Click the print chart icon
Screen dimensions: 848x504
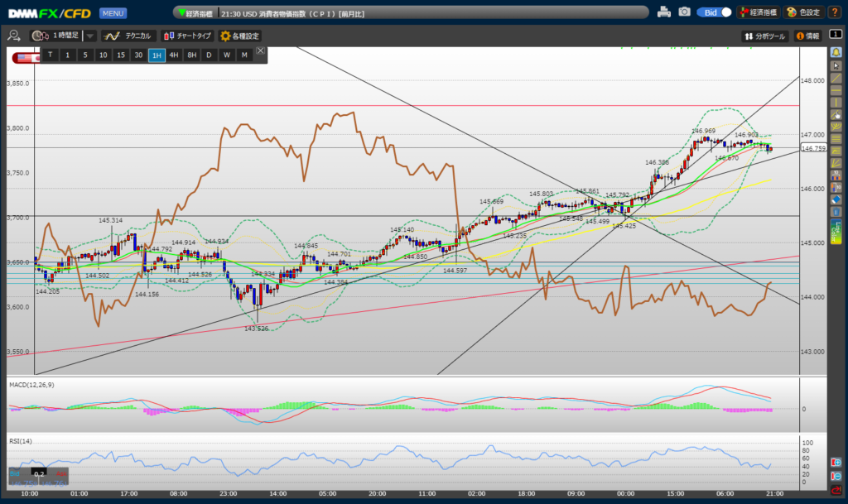(664, 12)
